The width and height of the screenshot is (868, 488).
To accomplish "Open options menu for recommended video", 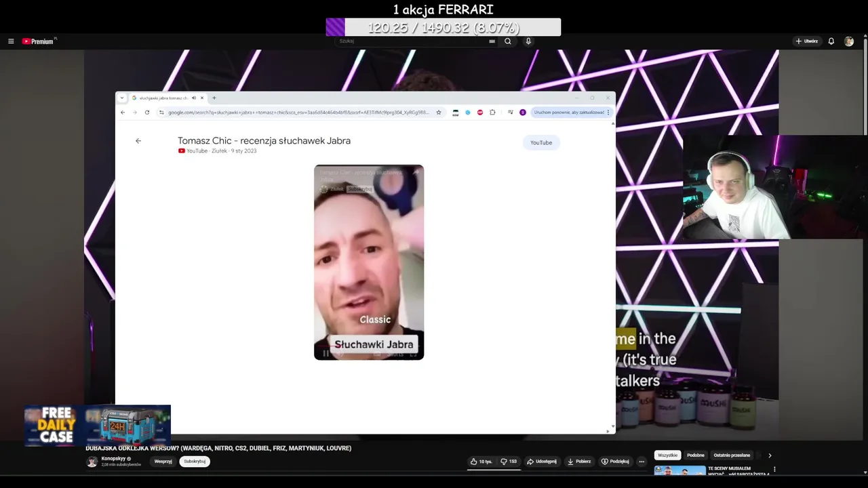I will (x=774, y=469).
